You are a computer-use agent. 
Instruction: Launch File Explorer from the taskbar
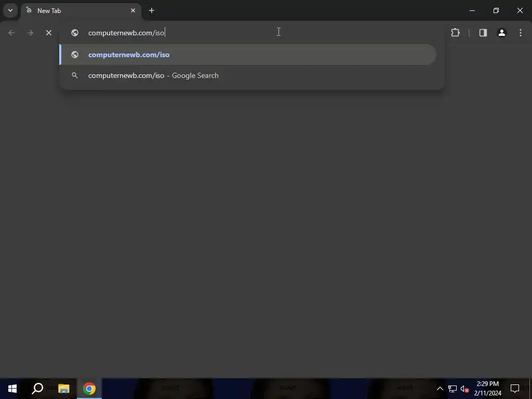[63, 389]
